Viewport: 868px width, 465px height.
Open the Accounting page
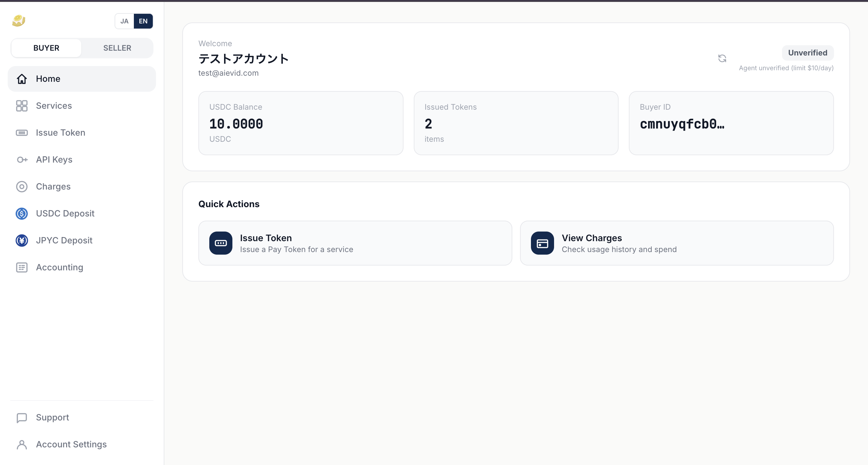pos(82,267)
